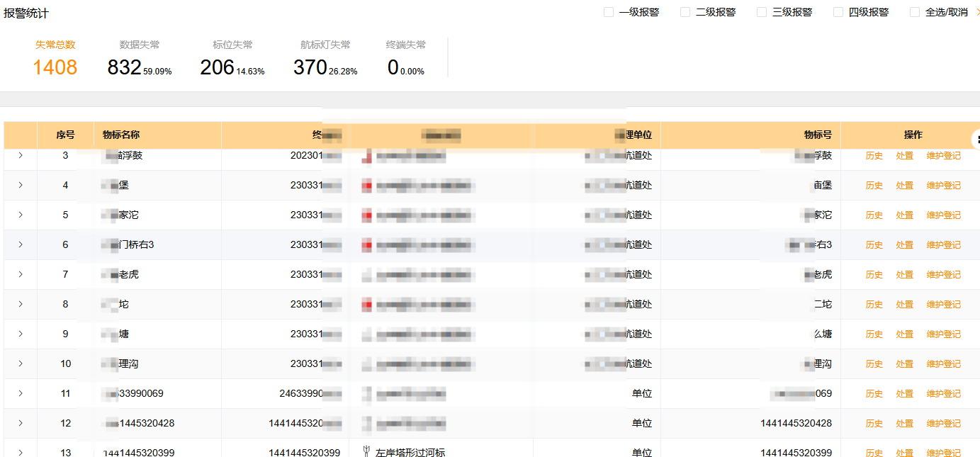Select the 数据失常 statistic tab
The width and height of the screenshot is (980, 457).
point(140,58)
